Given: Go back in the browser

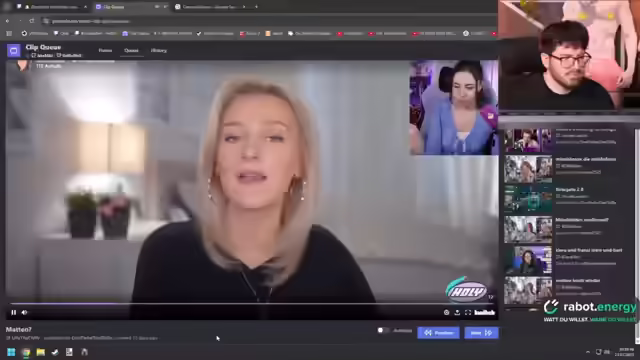Looking at the screenshot, I should coord(8,21).
